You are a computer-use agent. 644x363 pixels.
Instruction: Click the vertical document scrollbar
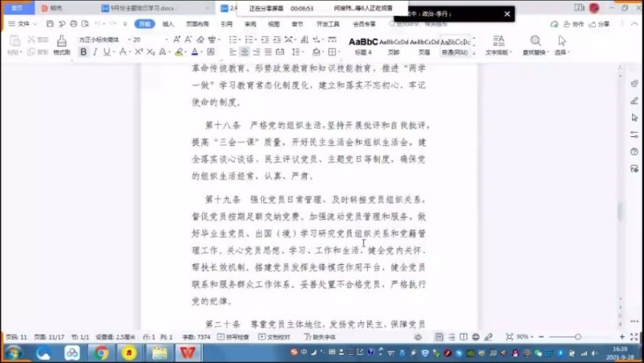click(619, 211)
